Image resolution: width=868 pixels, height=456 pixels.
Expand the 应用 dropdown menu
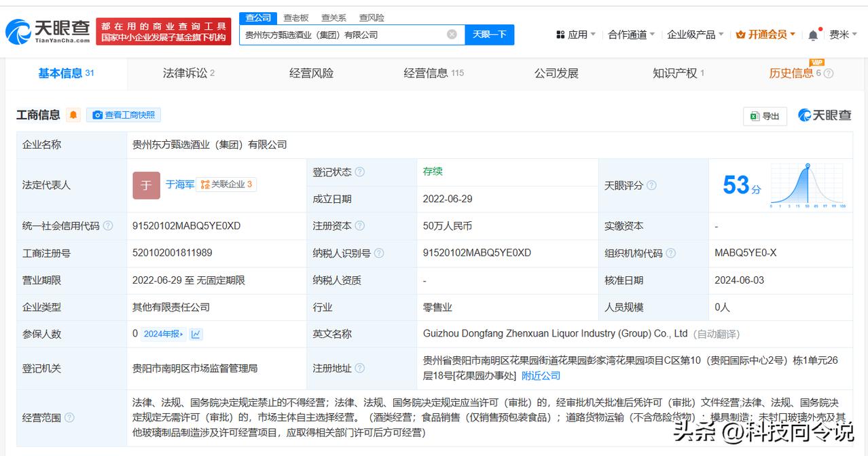tap(575, 35)
